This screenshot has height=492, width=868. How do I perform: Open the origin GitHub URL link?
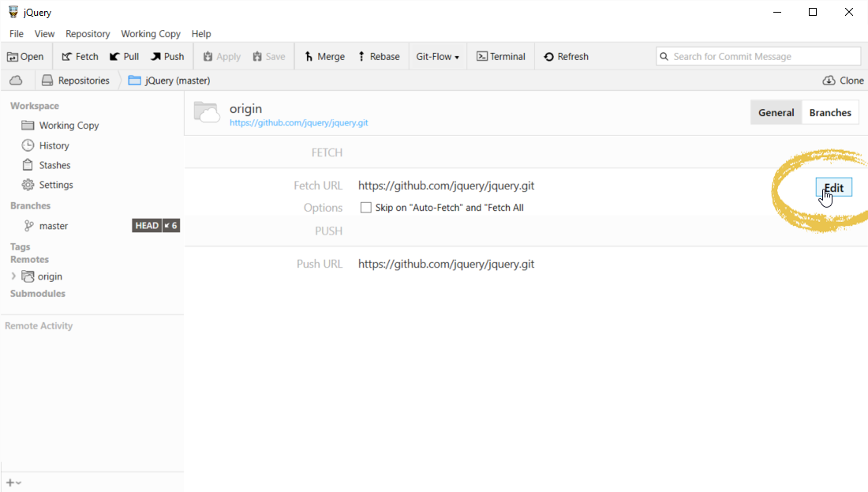[x=298, y=123]
